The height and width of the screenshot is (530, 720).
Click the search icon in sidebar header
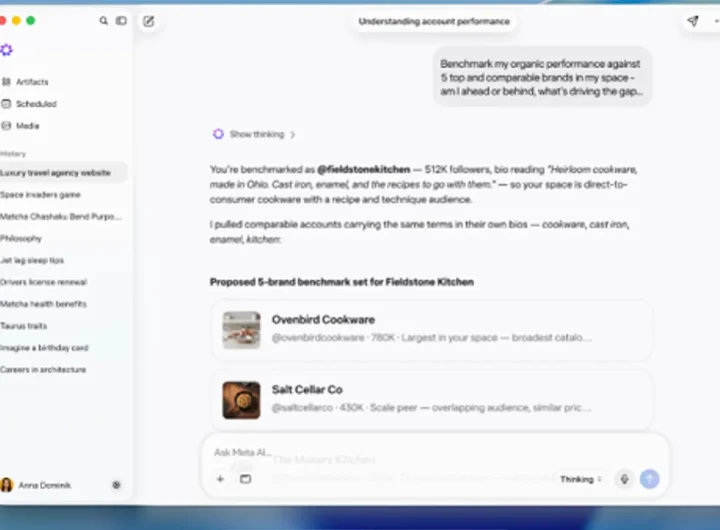click(x=104, y=21)
